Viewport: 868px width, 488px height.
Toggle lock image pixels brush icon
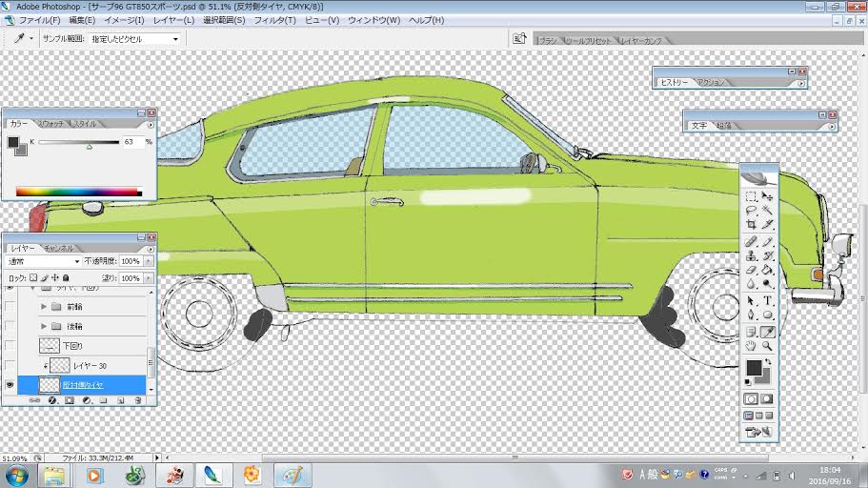pos(44,278)
